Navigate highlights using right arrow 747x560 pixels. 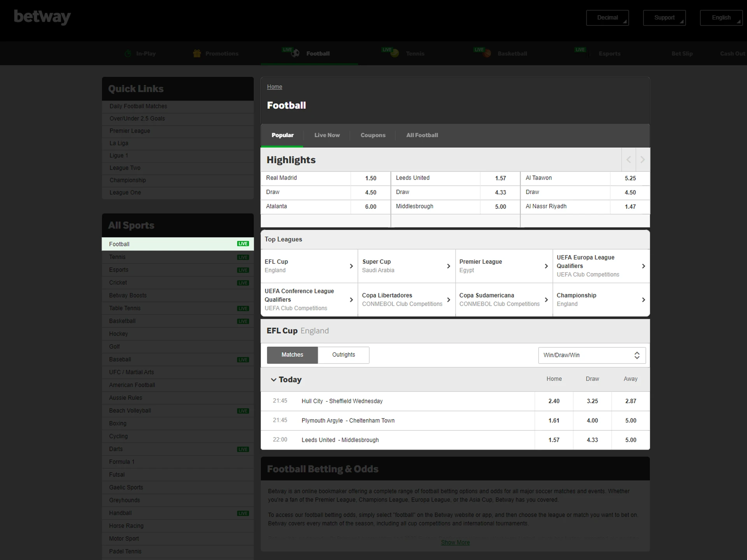[x=643, y=159]
